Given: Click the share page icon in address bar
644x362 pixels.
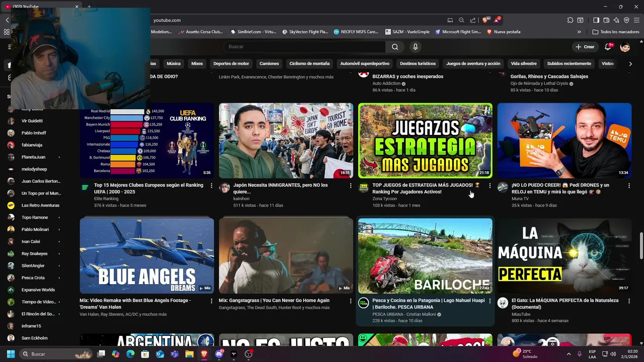Looking at the screenshot, I should (473, 20).
